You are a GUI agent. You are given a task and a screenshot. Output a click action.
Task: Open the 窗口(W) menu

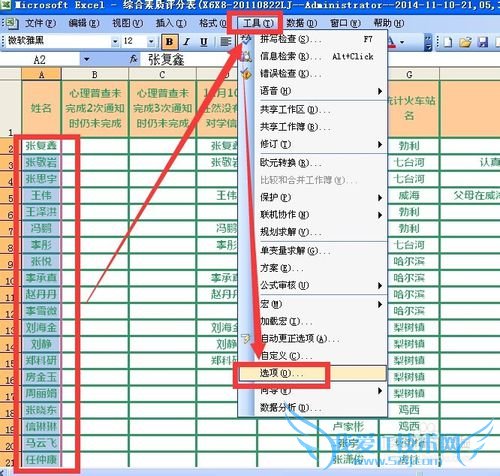click(x=345, y=23)
